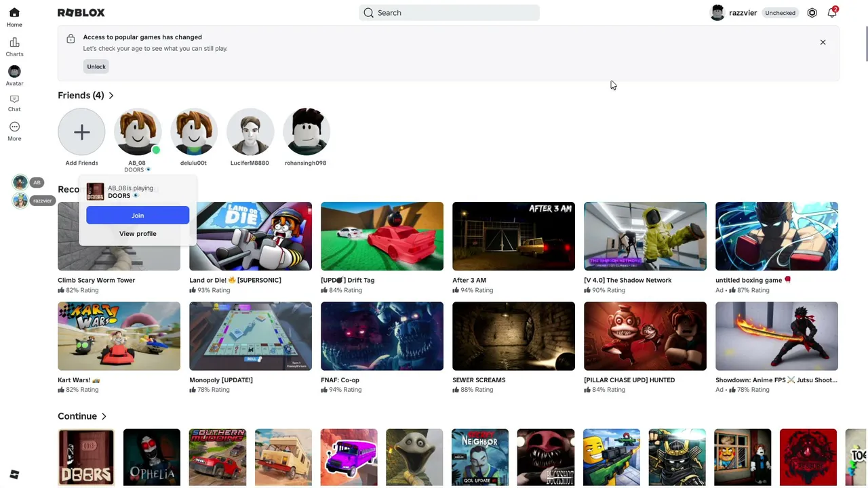Expand the Friends (4) section arrow
The width and height of the screenshot is (868, 488).
point(111,96)
